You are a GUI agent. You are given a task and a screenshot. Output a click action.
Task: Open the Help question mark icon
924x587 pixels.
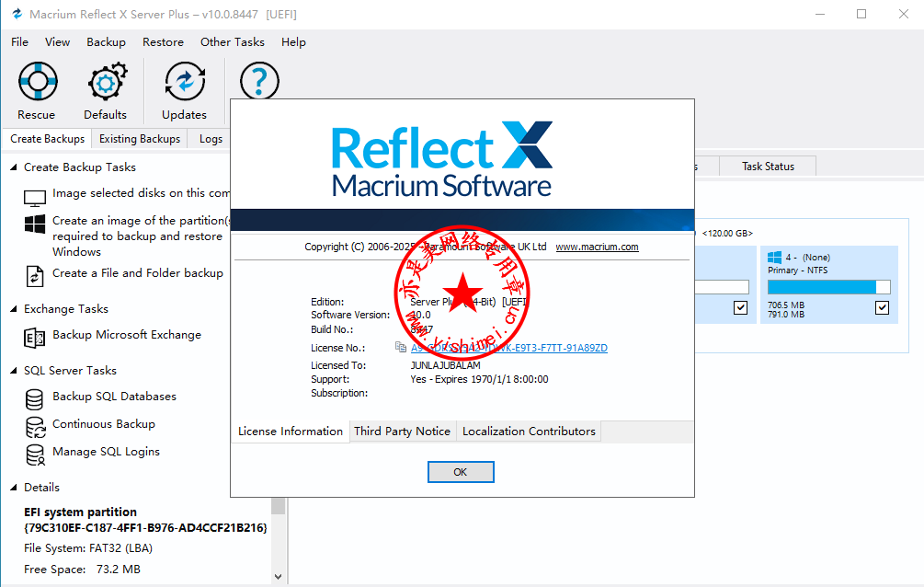pos(259,80)
